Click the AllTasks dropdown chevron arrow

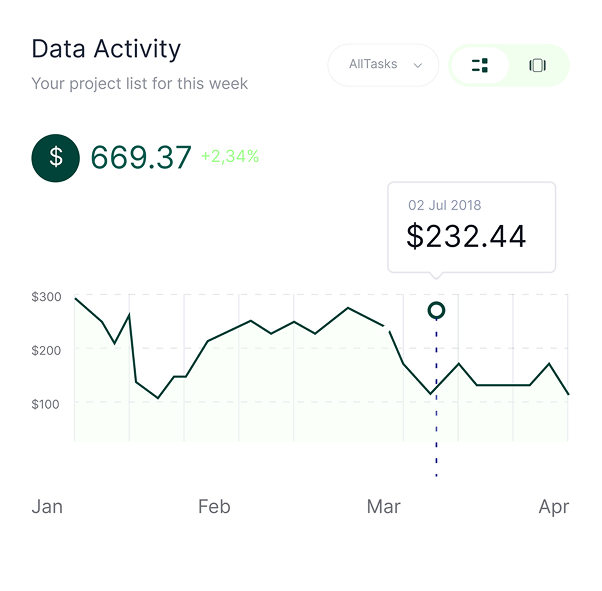418,65
